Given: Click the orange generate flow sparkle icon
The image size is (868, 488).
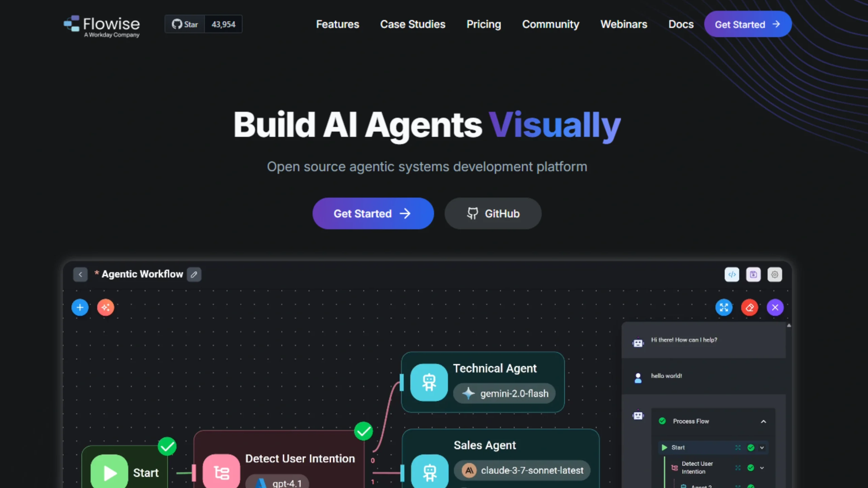Looking at the screenshot, I should [x=105, y=307].
